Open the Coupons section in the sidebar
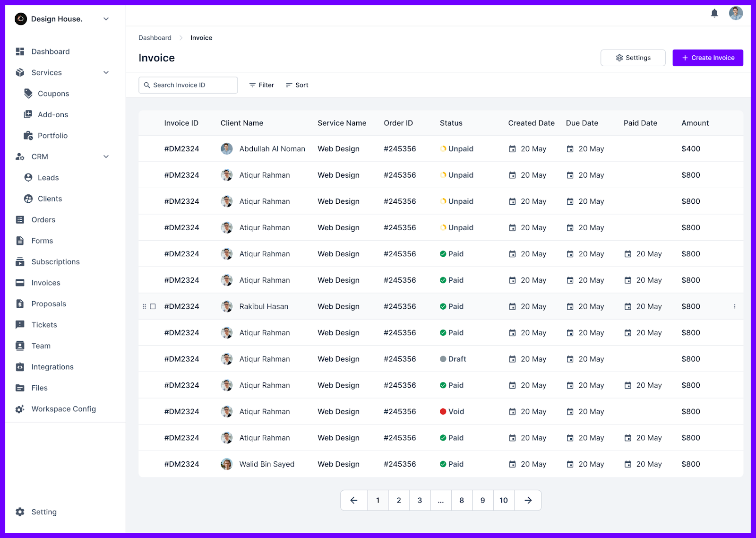Screen dimensions: 756x538 [52, 93]
